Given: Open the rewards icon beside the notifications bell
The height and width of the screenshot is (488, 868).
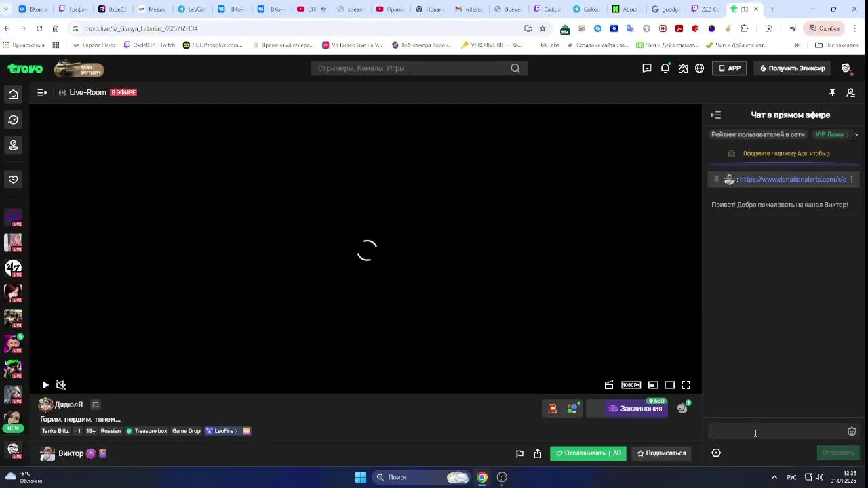Looking at the screenshot, I should click(x=683, y=68).
